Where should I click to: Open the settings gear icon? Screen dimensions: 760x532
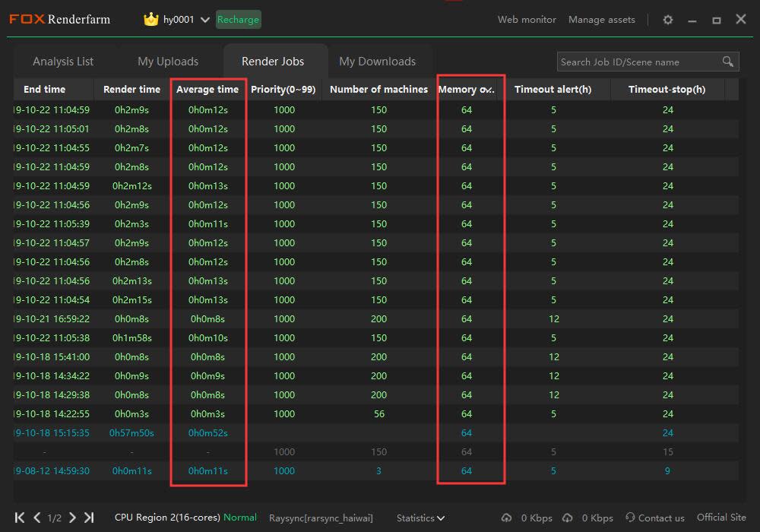(x=668, y=20)
